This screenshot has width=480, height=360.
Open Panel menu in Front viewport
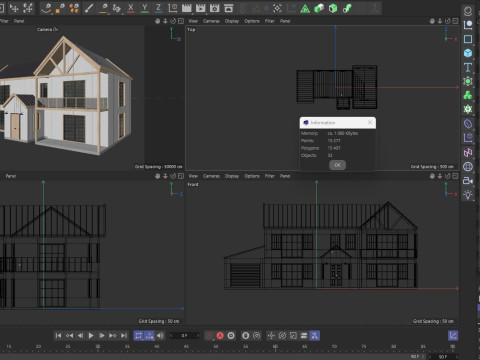click(285, 176)
